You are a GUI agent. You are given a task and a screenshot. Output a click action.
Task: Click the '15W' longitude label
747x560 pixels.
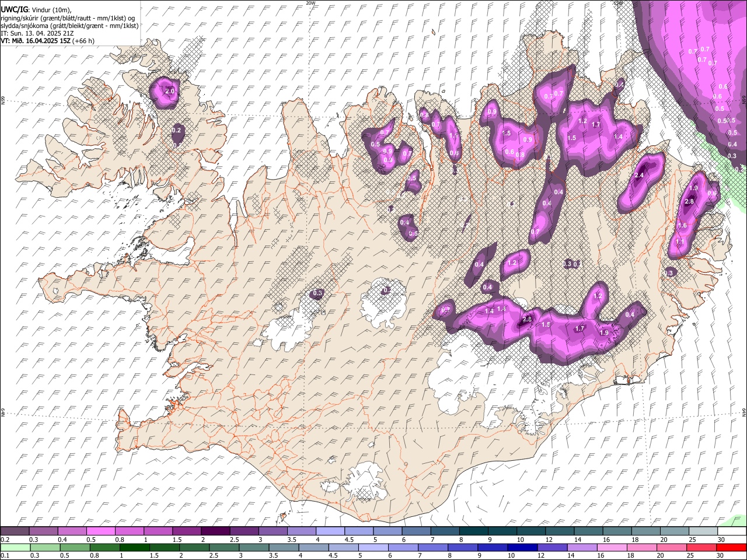[619, 3]
